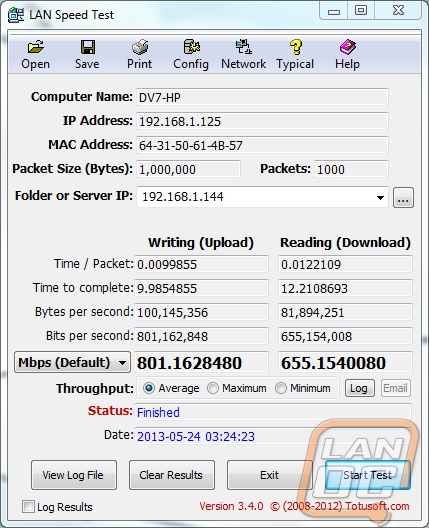The image size is (429, 528).
Task: Click the upload bytes per second 100,145,356
Action: (x=201, y=312)
